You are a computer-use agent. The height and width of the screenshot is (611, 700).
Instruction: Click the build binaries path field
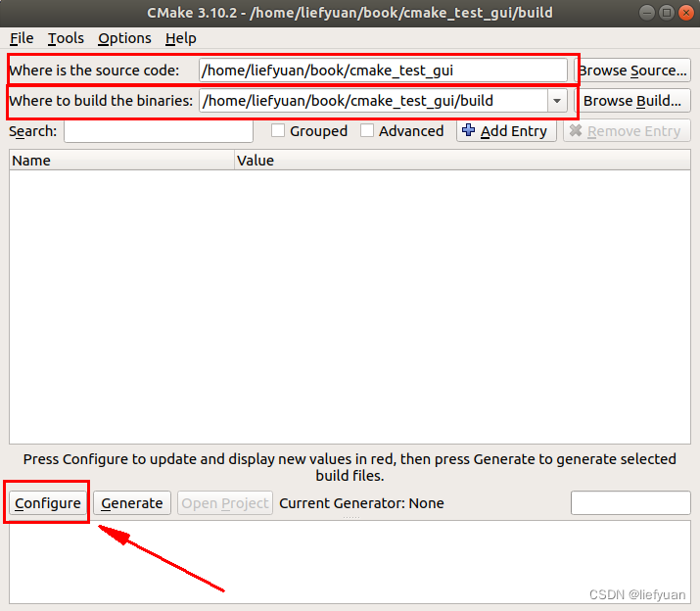tap(373, 101)
